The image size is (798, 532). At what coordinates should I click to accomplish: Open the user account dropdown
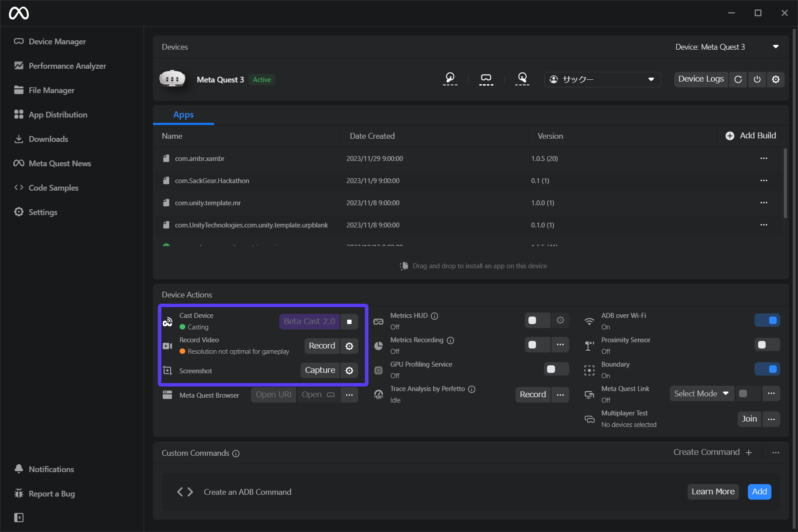[x=602, y=79]
